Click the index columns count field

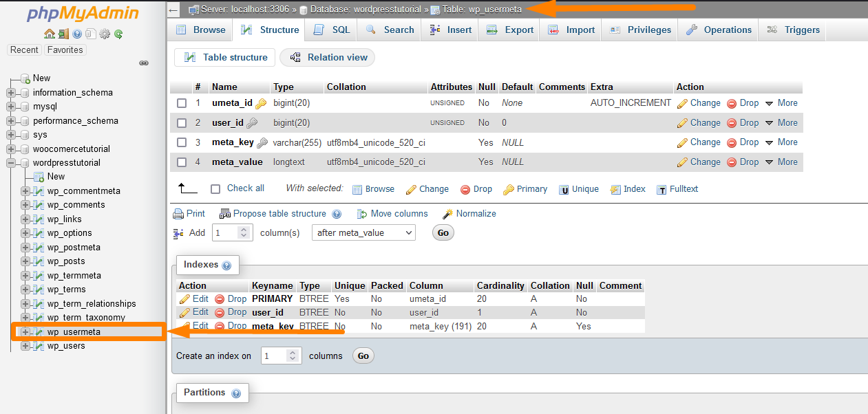[x=282, y=356]
